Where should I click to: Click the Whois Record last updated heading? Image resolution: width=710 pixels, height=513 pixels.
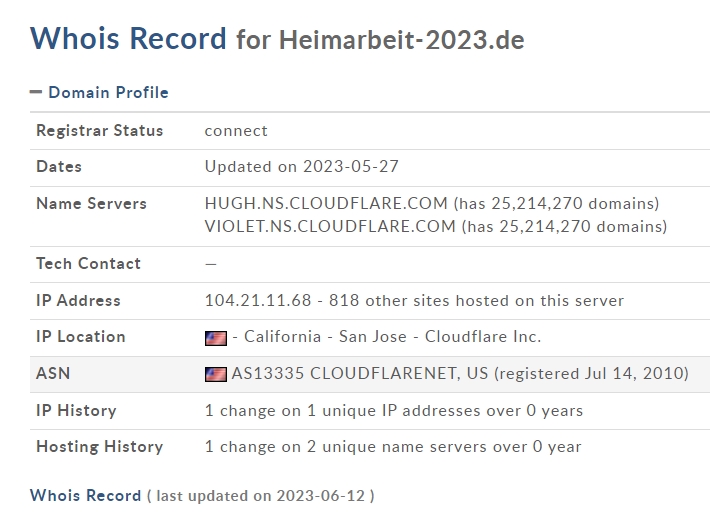click(x=202, y=495)
